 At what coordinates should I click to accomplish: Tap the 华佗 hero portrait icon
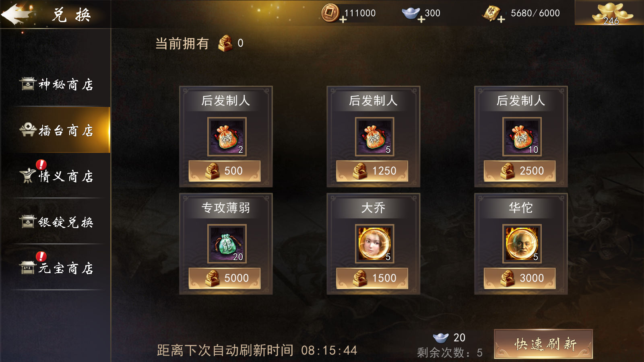pyautogui.click(x=522, y=244)
